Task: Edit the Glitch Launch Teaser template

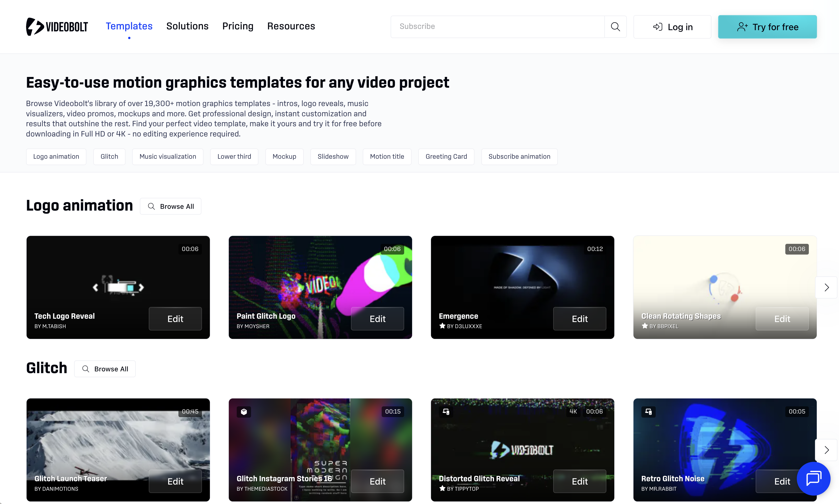Action: tap(175, 481)
